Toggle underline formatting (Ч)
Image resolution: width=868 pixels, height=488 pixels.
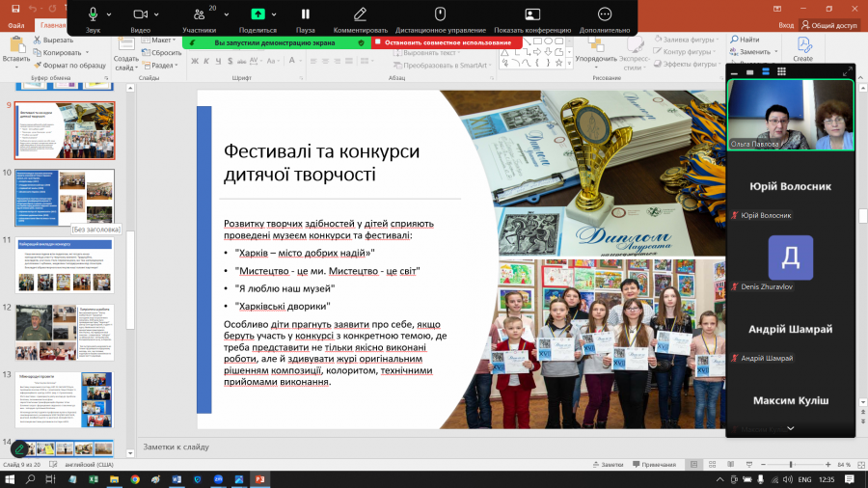tap(218, 61)
